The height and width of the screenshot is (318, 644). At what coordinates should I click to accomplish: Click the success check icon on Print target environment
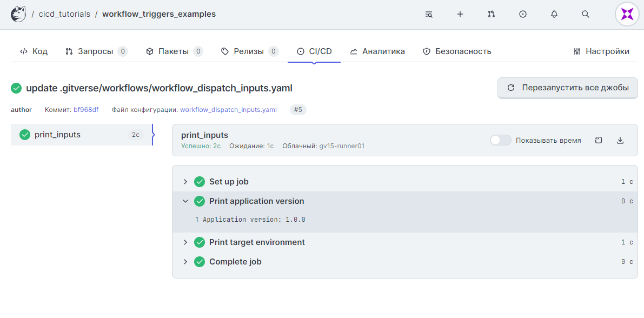point(200,242)
